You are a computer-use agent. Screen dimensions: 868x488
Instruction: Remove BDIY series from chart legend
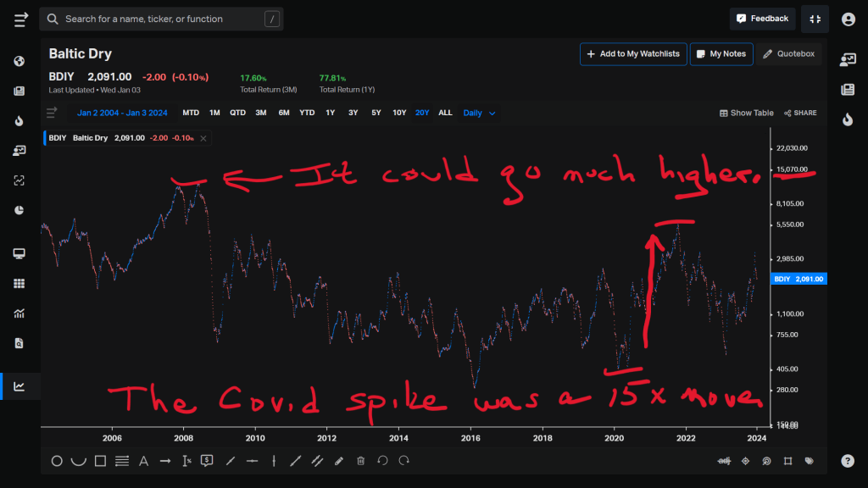[x=203, y=138]
